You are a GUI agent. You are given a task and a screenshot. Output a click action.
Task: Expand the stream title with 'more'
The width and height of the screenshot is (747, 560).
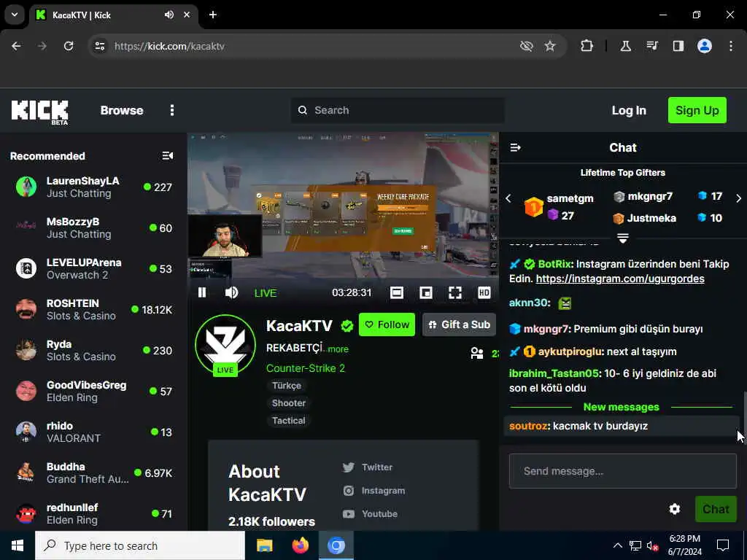(x=338, y=349)
